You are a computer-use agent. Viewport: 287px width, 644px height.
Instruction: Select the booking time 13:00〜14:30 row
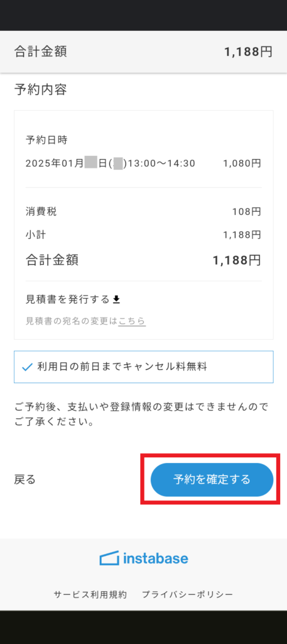coord(143,164)
